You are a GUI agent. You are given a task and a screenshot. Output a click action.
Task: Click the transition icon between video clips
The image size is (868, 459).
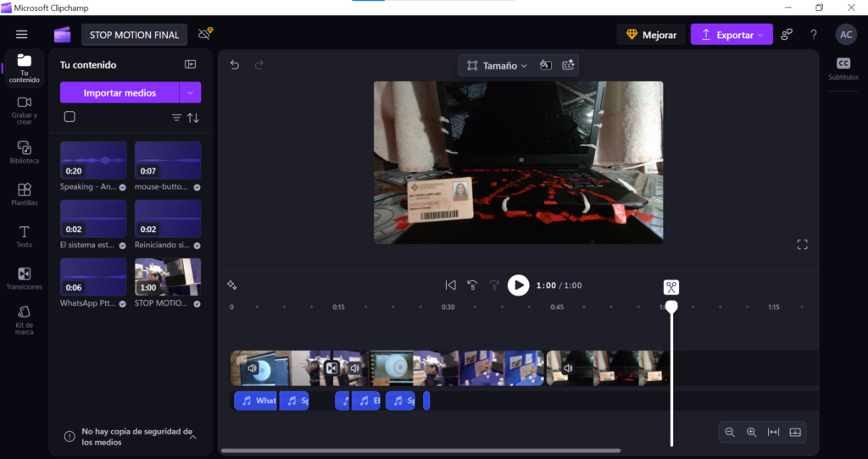pyautogui.click(x=331, y=368)
